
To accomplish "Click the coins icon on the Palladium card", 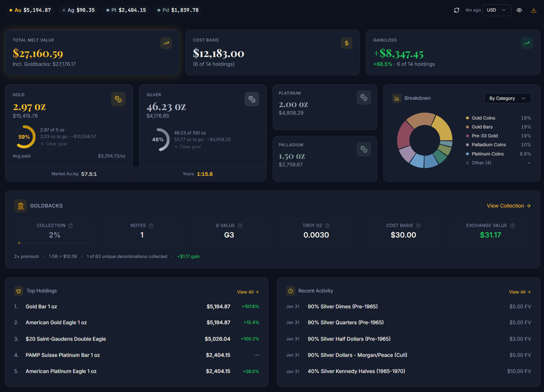I will tap(364, 149).
